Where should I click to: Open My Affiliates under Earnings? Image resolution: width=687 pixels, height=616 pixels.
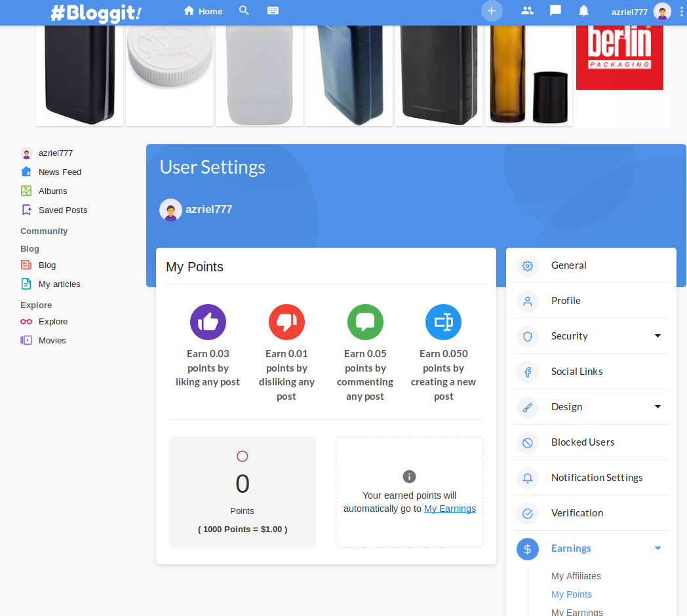tap(576, 576)
